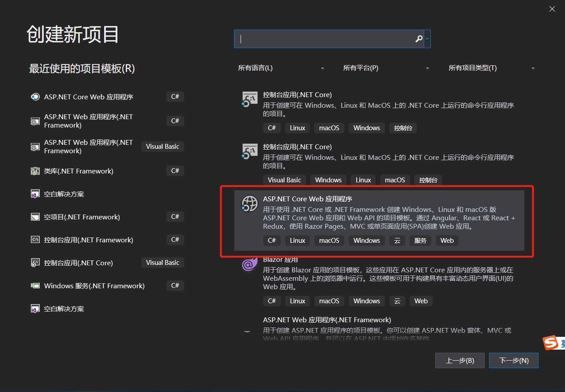This screenshot has width=565, height=392.
Task: Click the Web tag in ASP.NET Core template
Action: click(x=447, y=241)
